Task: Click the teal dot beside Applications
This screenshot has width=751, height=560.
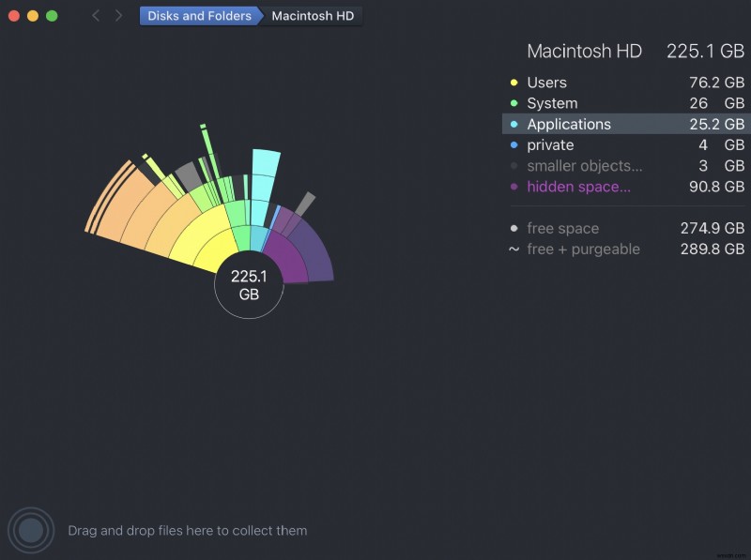Action: click(513, 124)
